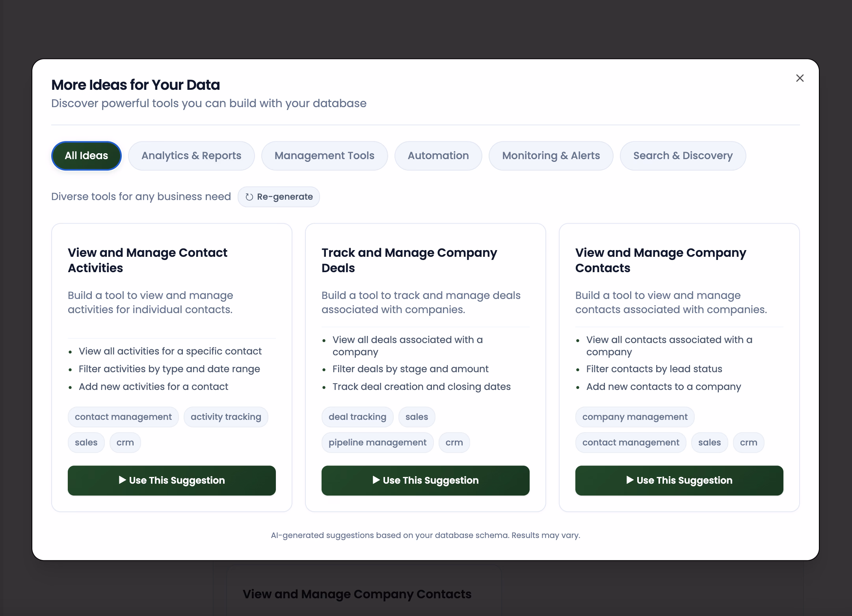
Task: Select the All Ideas filter
Action: click(x=86, y=156)
